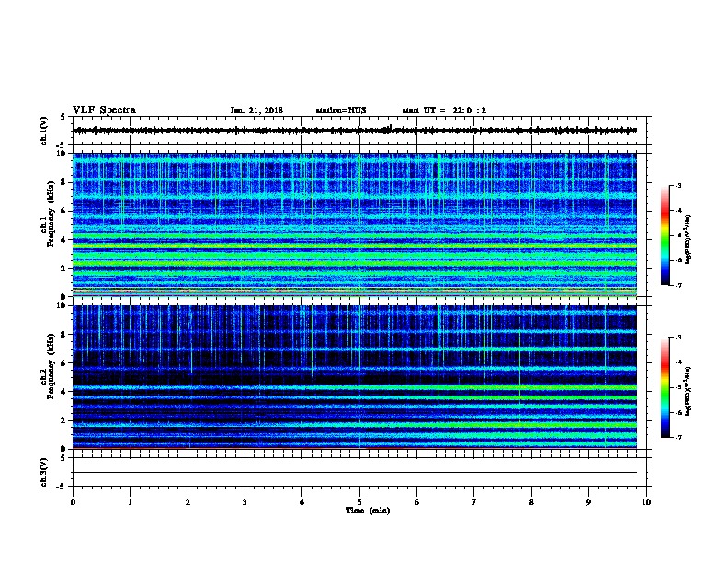
Task: Click inside the ch.2 spectrogram panel
Action: pos(355,377)
